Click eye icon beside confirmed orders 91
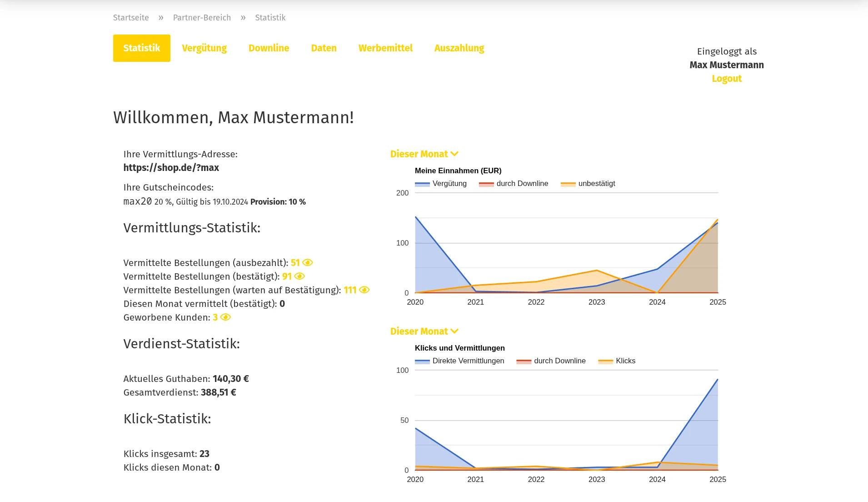The width and height of the screenshot is (868, 502). click(x=299, y=276)
